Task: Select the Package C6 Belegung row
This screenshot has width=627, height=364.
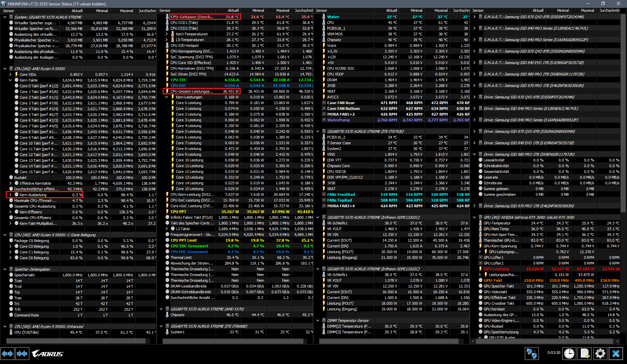Action: coord(78,241)
